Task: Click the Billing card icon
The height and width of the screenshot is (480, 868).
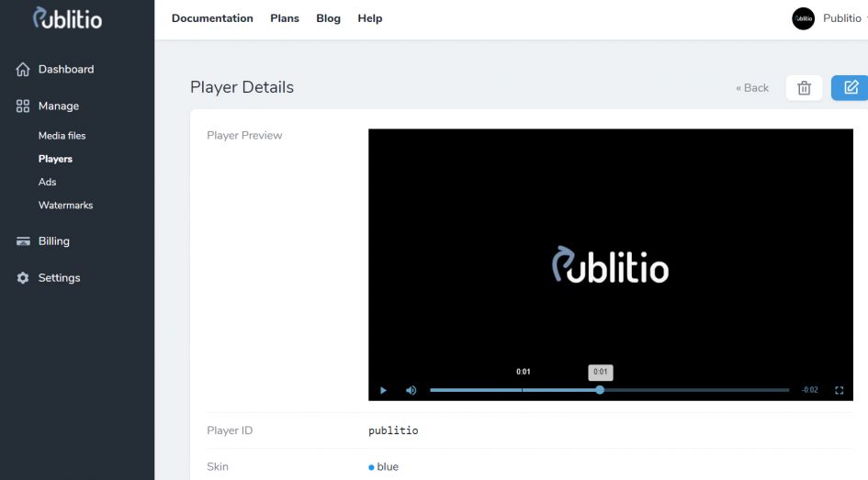Action: click(23, 241)
